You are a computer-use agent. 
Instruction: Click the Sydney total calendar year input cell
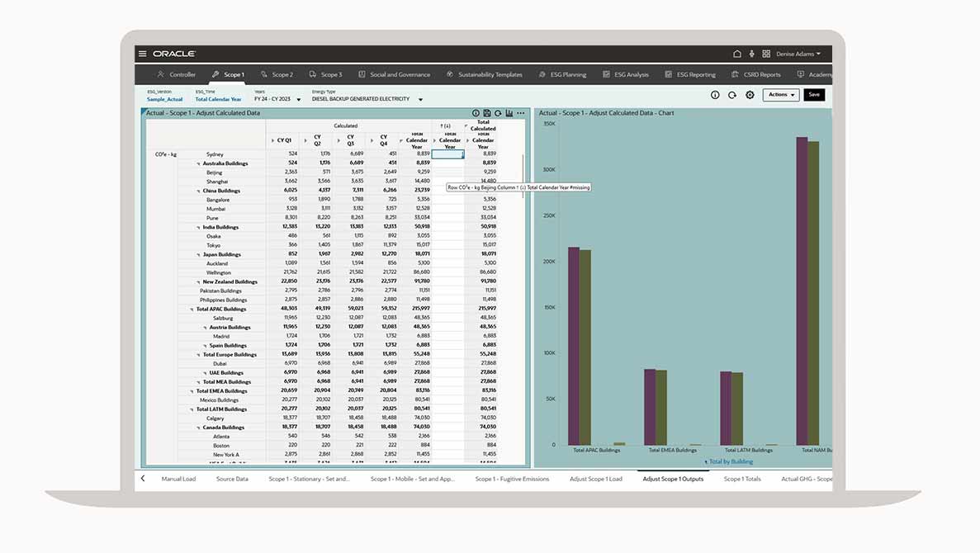pos(449,154)
